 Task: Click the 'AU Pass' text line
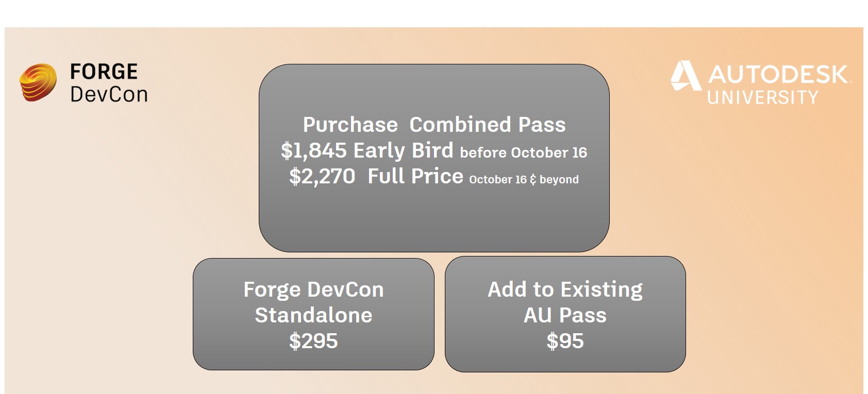tap(565, 315)
